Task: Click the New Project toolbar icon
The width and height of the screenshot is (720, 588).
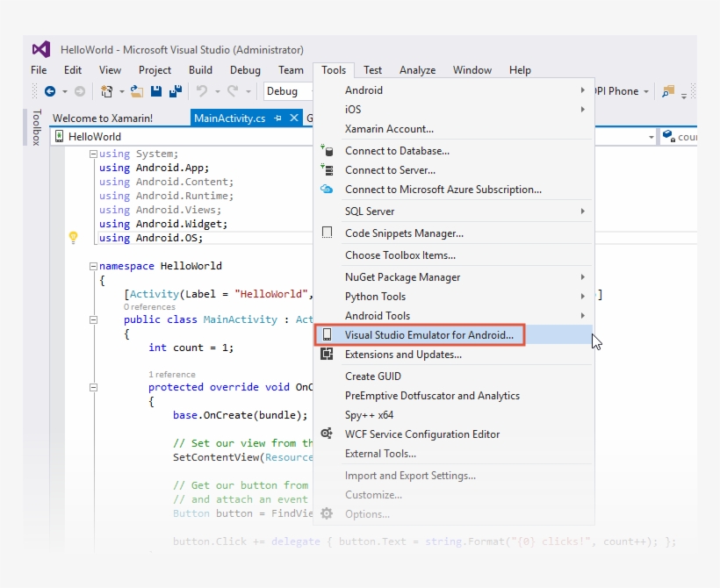Action: (x=107, y=90)
